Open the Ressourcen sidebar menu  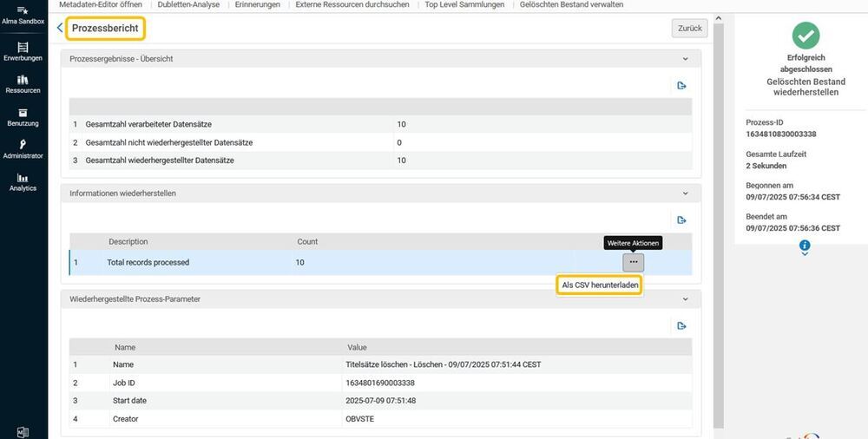click(23, 84)
